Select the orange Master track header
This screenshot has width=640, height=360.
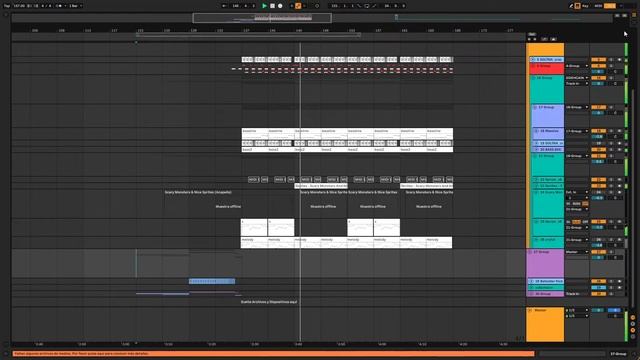[545, 324]
